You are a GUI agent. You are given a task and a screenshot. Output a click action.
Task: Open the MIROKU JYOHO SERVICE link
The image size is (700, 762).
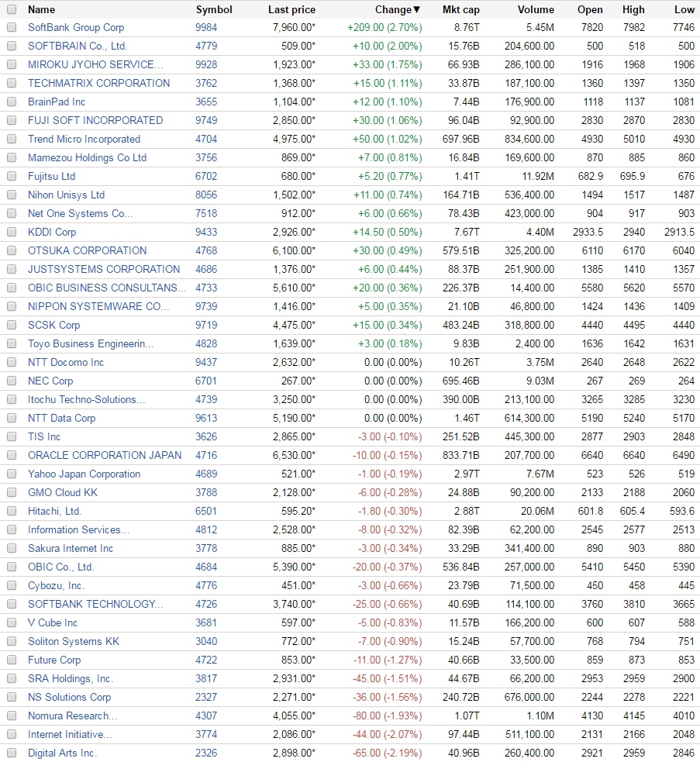pos(95,64)
